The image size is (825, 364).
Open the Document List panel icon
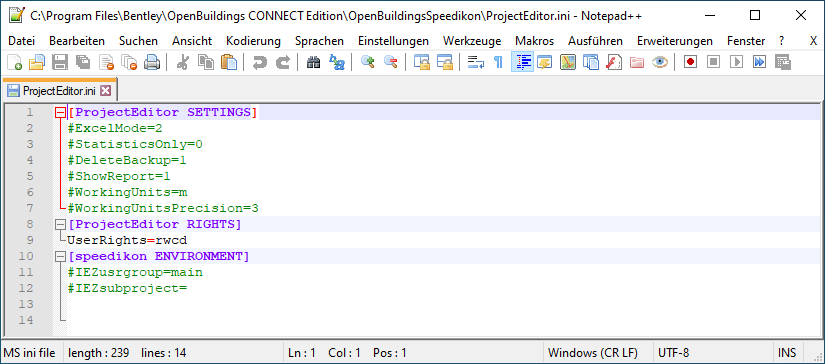click(590, 63)
